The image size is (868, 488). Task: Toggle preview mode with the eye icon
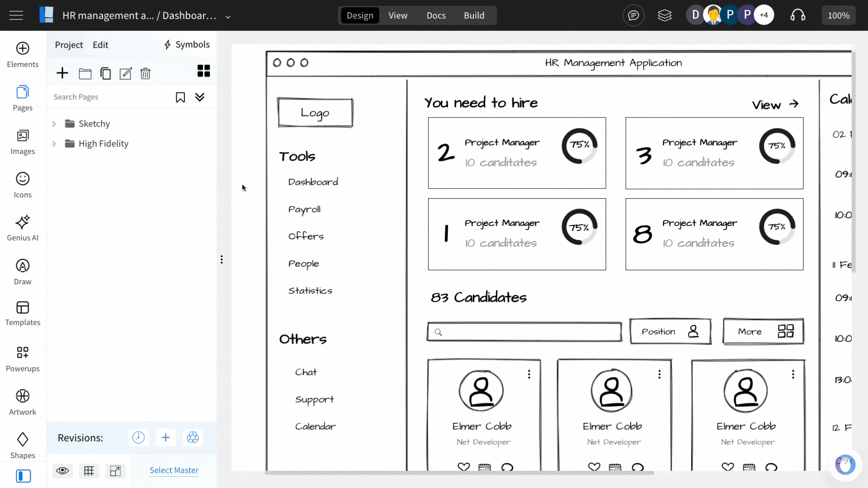click(62, 471)
